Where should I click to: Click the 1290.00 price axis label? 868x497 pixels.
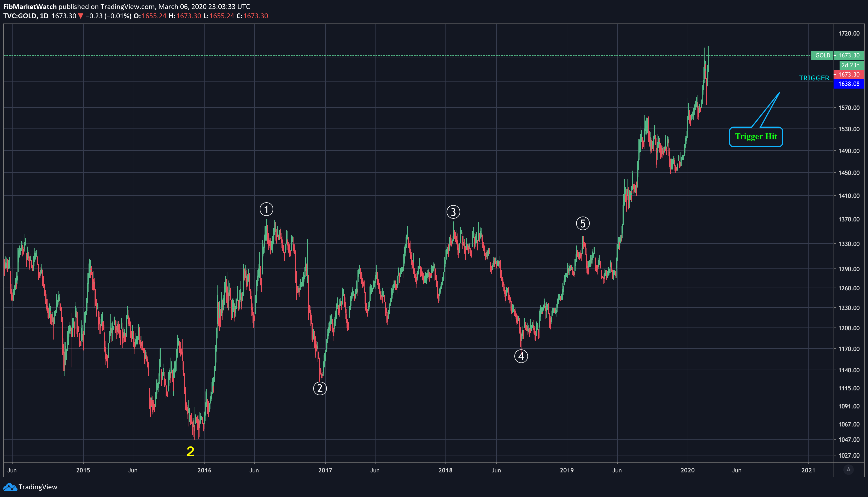point(849,269)
